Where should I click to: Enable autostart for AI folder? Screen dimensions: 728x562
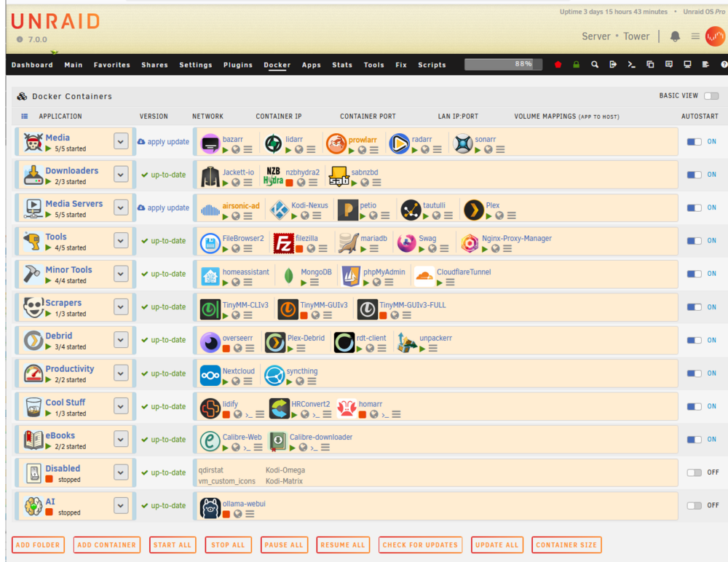click(x=694, y=505)
